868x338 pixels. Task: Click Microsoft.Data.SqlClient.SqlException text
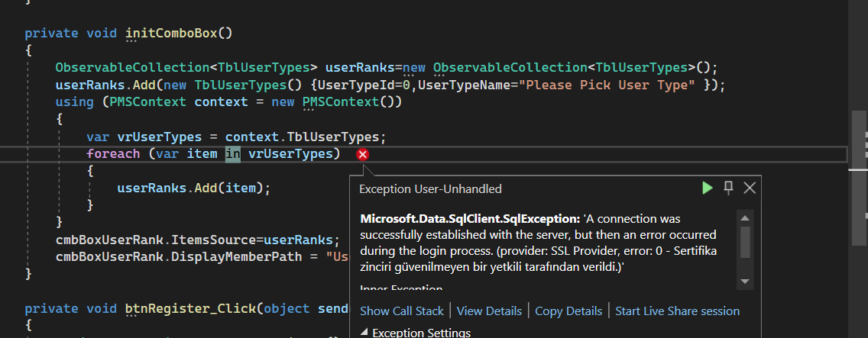click(x=470, y=219)
